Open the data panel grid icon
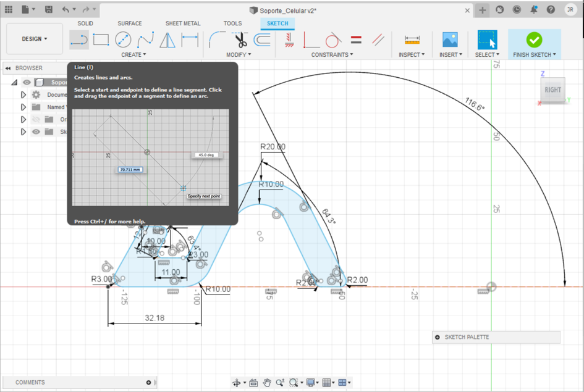 click(9, 10)
